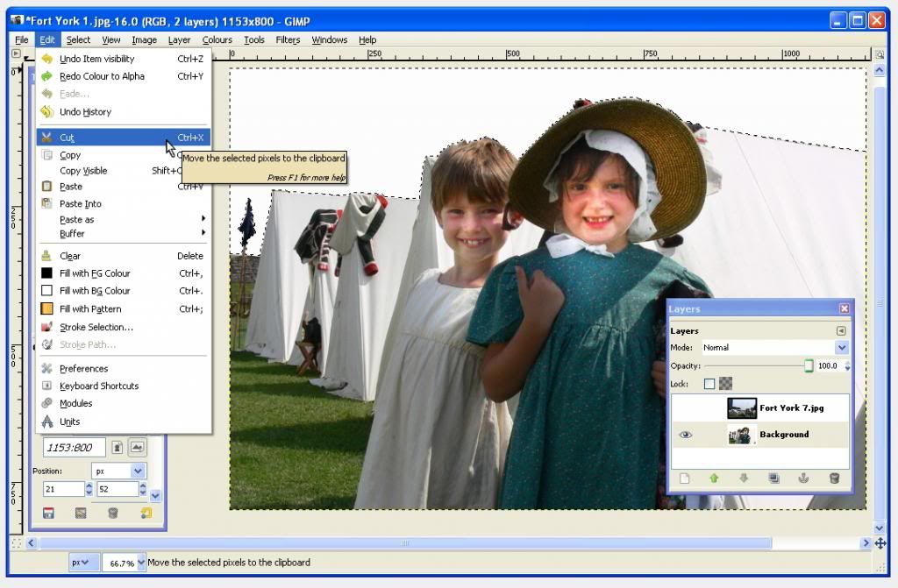Open the Image menu
Image resolution: width=898 pixels, height=588 pixels.
[x=145, y=39]
